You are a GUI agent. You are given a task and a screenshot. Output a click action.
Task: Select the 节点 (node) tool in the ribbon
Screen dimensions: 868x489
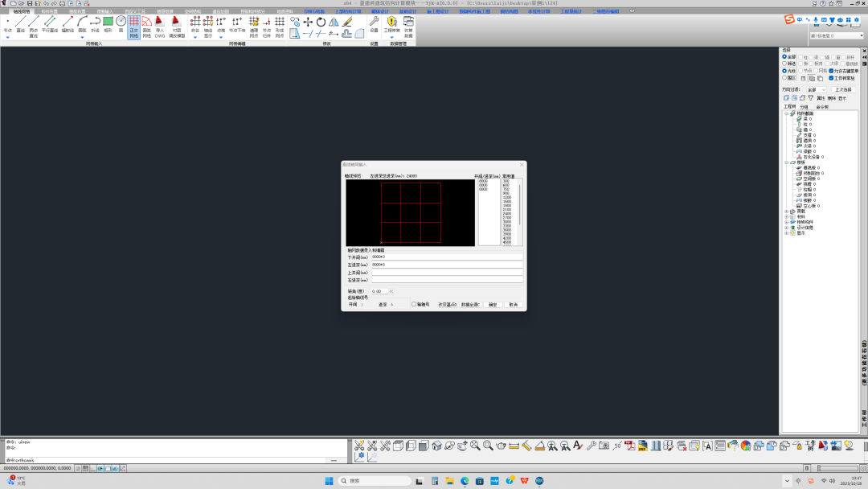point(8,25)
